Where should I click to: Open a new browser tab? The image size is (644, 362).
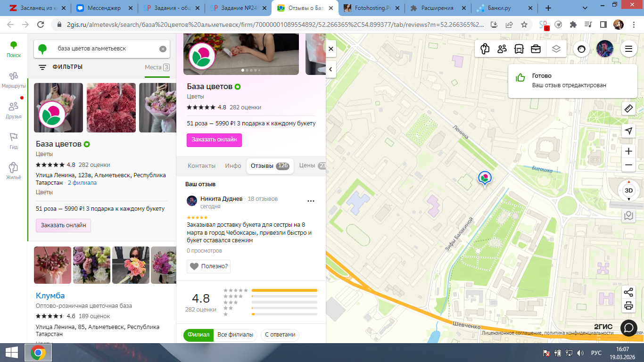548,8
